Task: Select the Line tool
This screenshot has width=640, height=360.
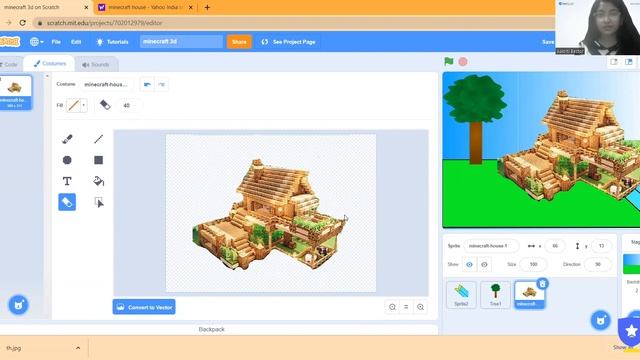Action: point(98,139)
